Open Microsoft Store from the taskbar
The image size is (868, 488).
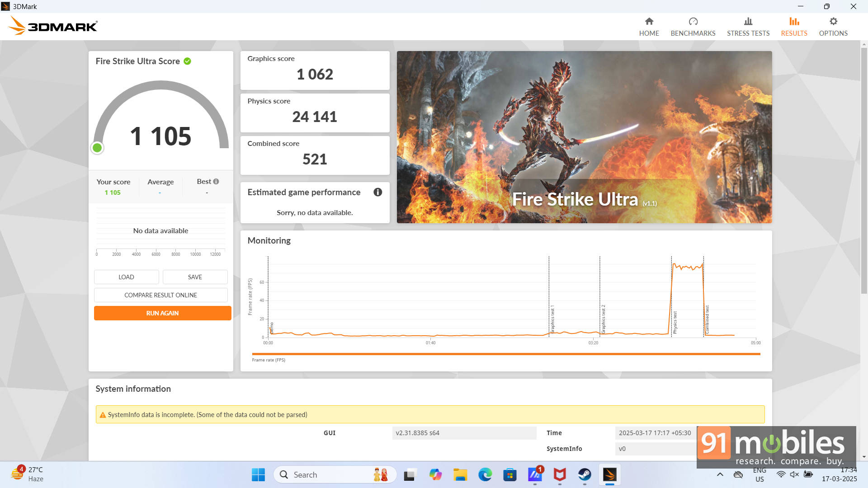510,475
